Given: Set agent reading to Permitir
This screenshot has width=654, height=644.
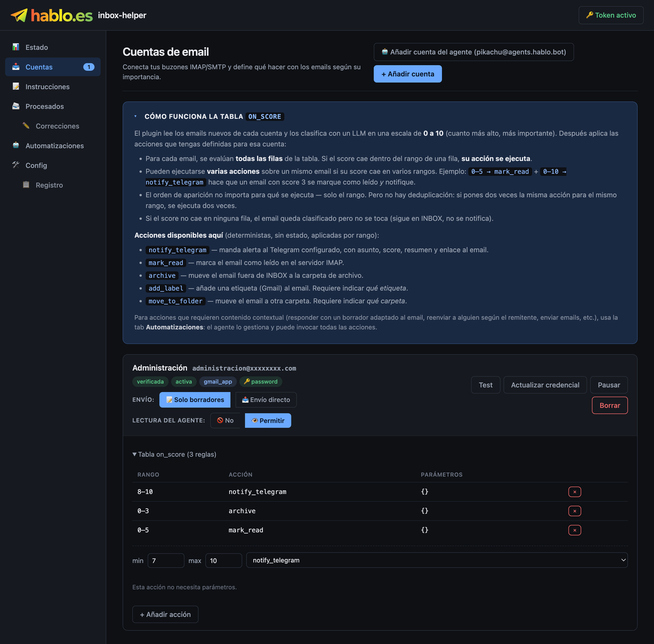Looking at the screenshot, I should click(x=268, y=421).
